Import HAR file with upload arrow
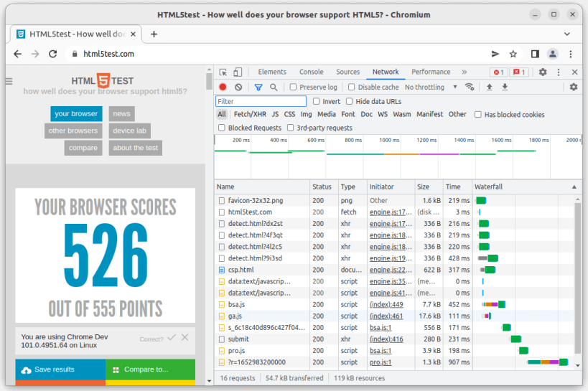588x391 pixels. (490, 87)
